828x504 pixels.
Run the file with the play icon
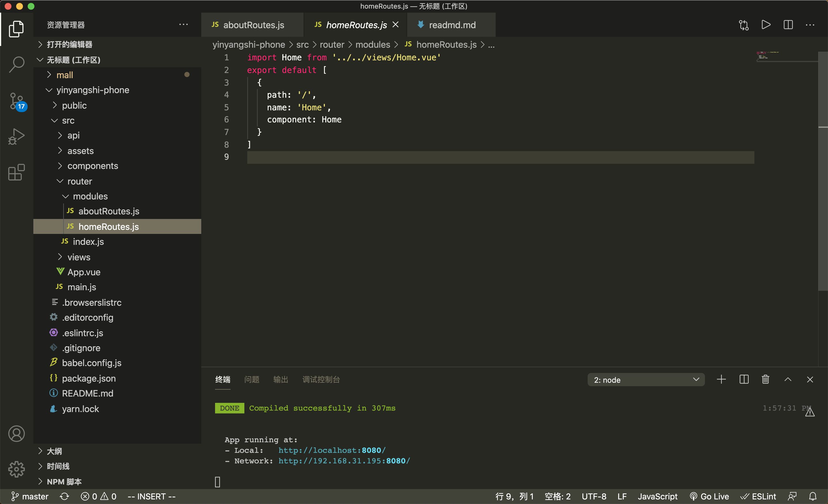(x=766, y=25)
